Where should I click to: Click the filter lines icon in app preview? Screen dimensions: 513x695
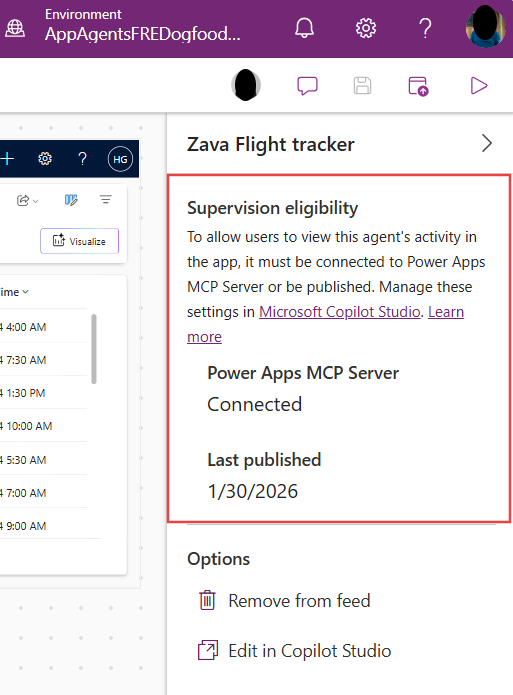coord(106,199)
